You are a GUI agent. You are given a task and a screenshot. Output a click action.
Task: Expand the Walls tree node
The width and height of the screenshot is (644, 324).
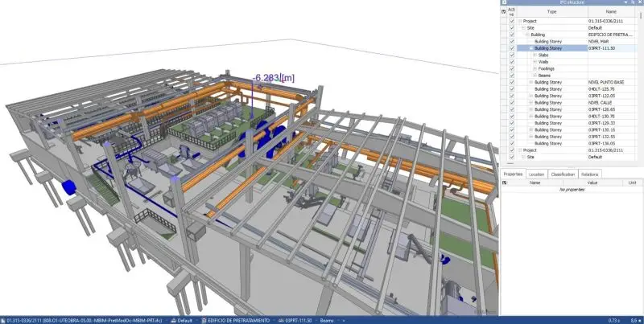[534, 62]
